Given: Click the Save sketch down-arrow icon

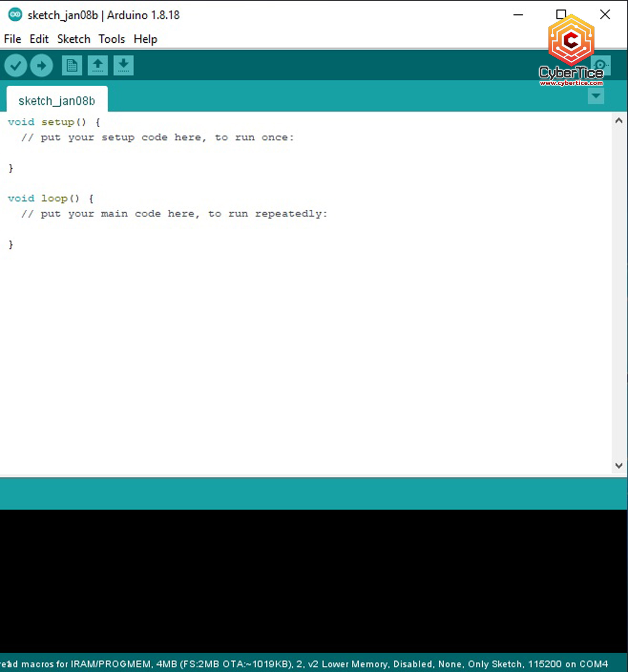Looking at the screenshot, I should point(124,66).
